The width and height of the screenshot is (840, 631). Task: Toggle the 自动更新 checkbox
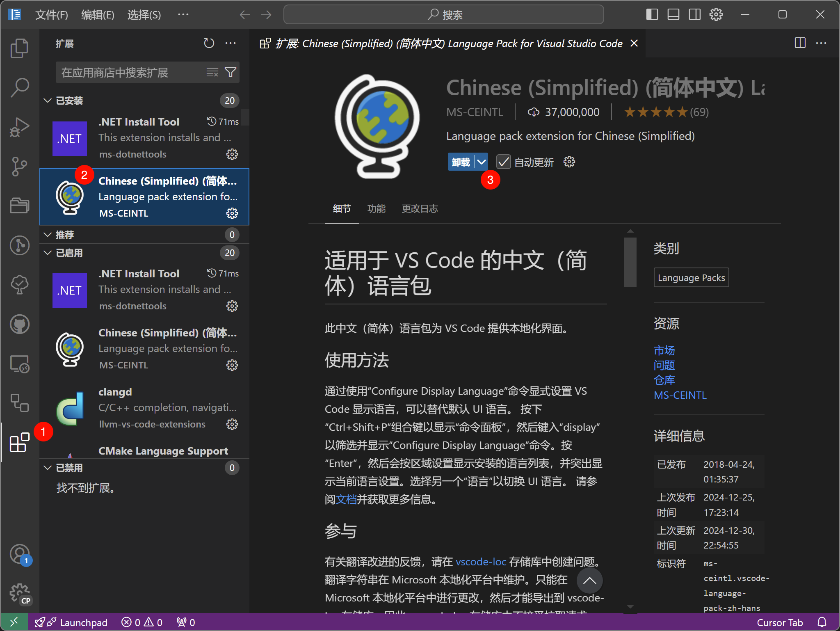[x=504, y=162]
